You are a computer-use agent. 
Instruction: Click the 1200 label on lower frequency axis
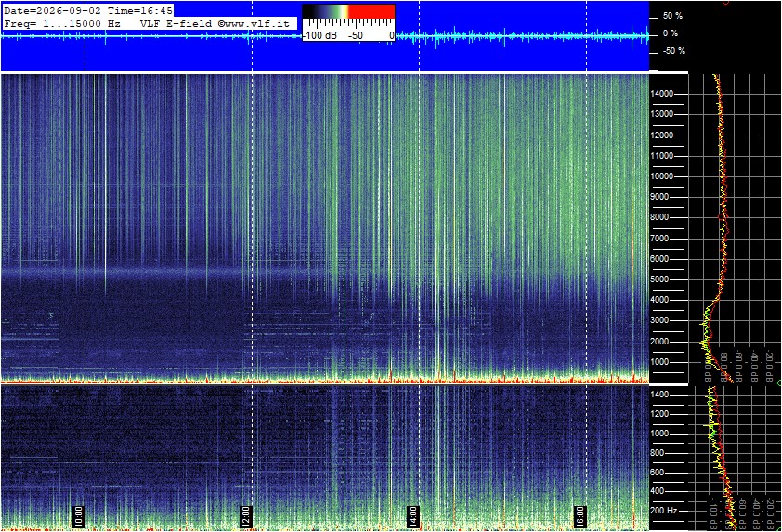point(660,414)
